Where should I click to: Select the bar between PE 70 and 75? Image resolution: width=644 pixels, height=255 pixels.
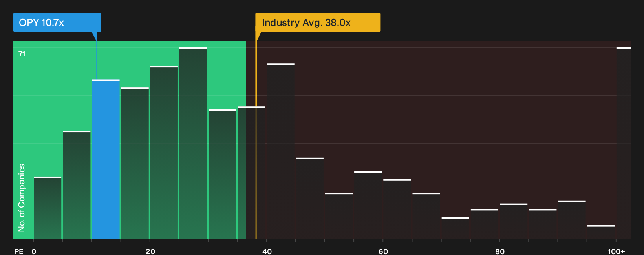click(x=456, y=228)
